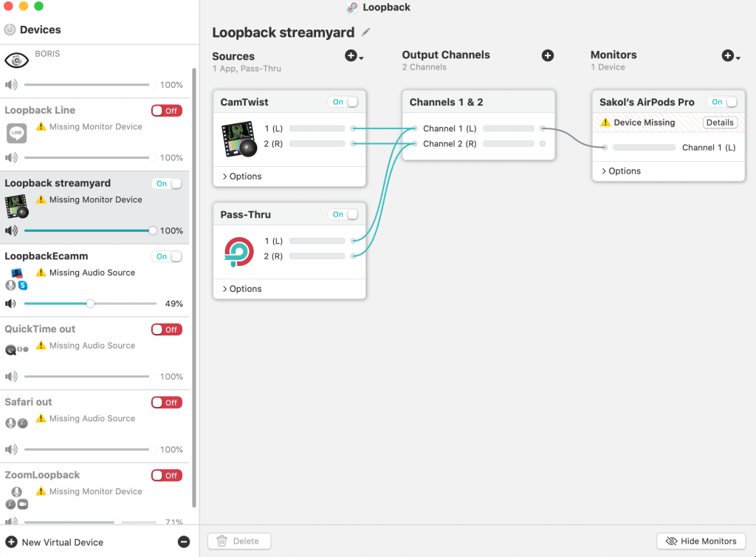Disable the Sakol's AirPods Pro monitor switch

[724, 102]
